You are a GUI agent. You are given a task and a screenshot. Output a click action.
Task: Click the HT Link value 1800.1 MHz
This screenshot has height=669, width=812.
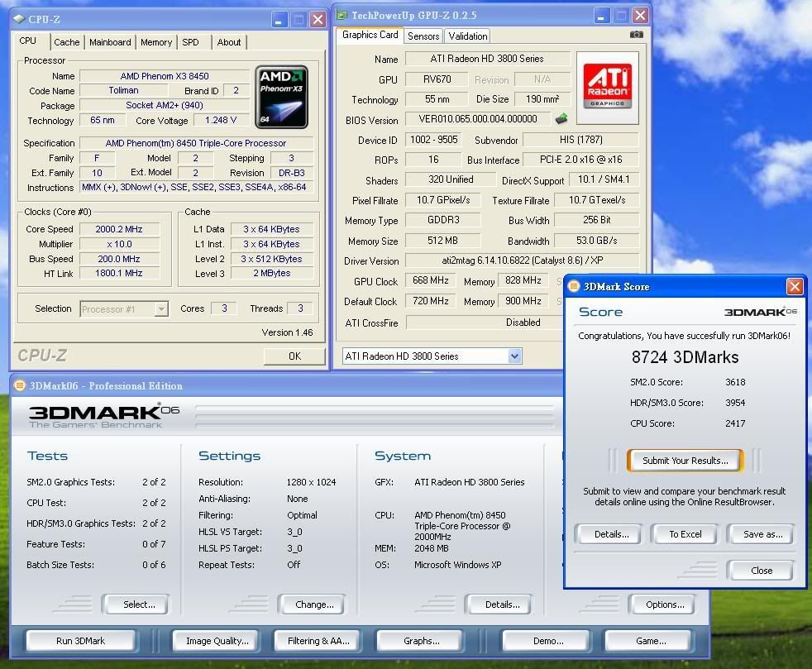pos(118,273)
